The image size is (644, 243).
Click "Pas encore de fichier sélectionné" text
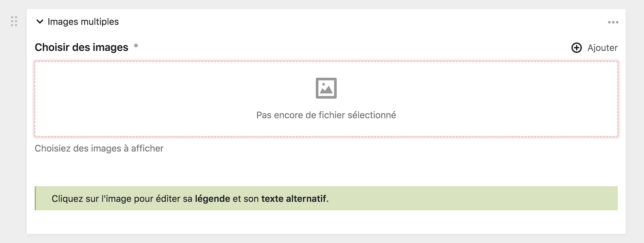(326, 115)
